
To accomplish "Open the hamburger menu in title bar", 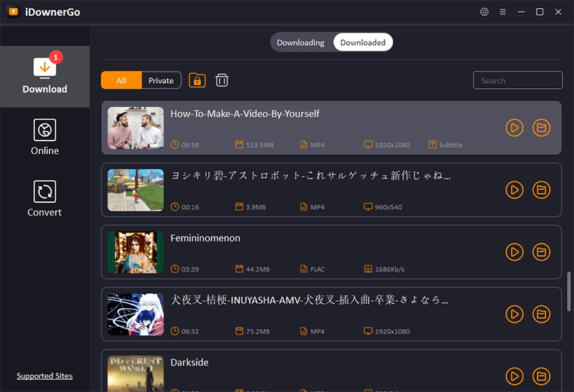I will coord(503,11).
